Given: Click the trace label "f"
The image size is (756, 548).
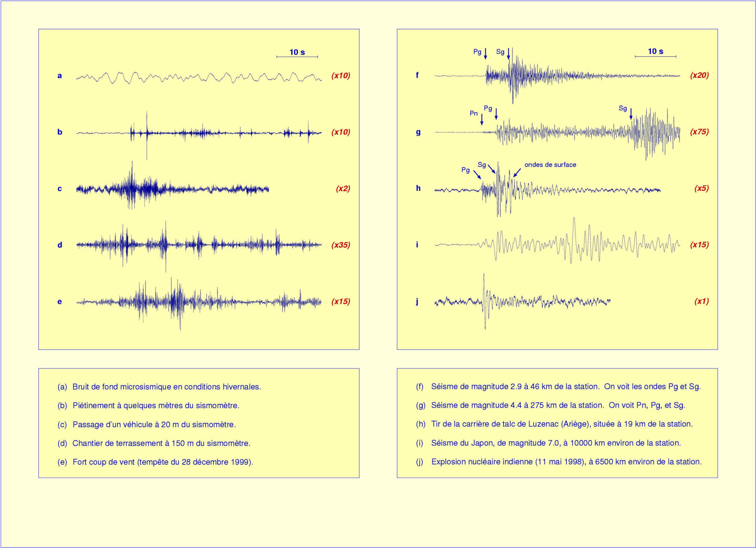Looking at the screenshot, I should [417, 75].
